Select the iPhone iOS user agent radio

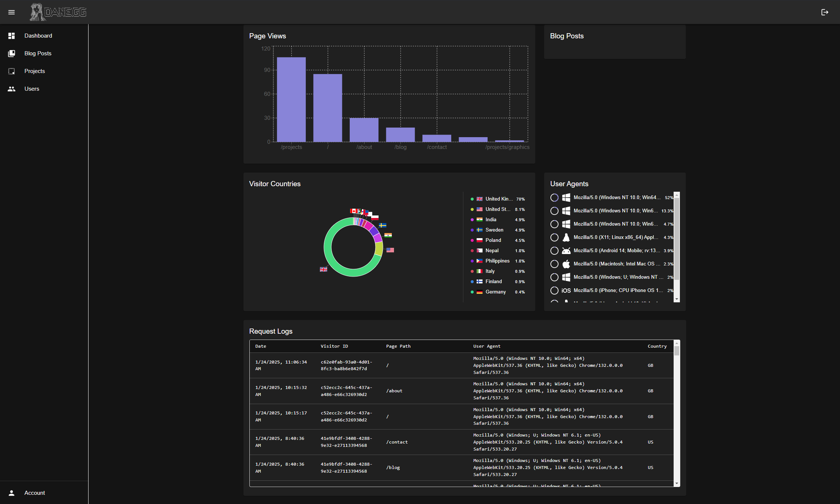(x=554, y=291)
